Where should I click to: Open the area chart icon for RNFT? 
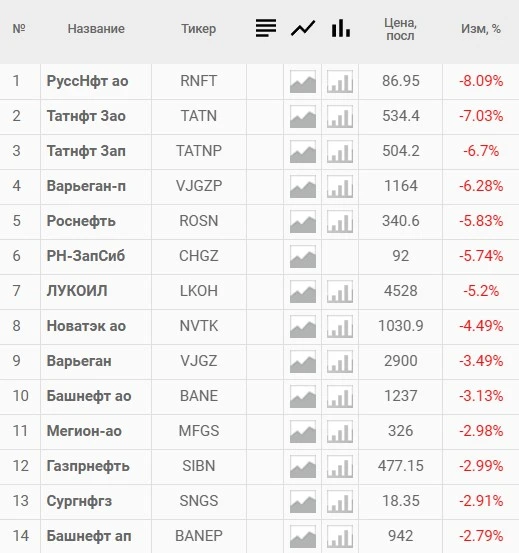point(303,82)
